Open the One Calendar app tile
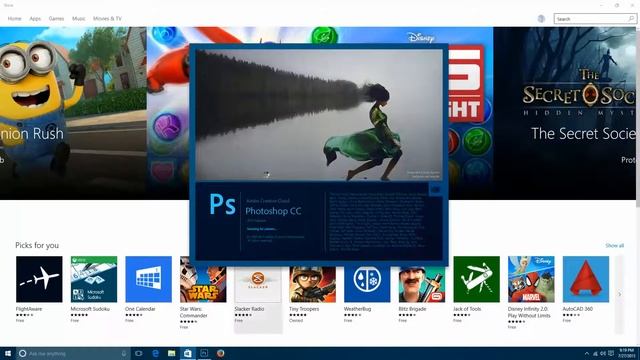This screenshot has width=640, height=360. tap(149, 279)
